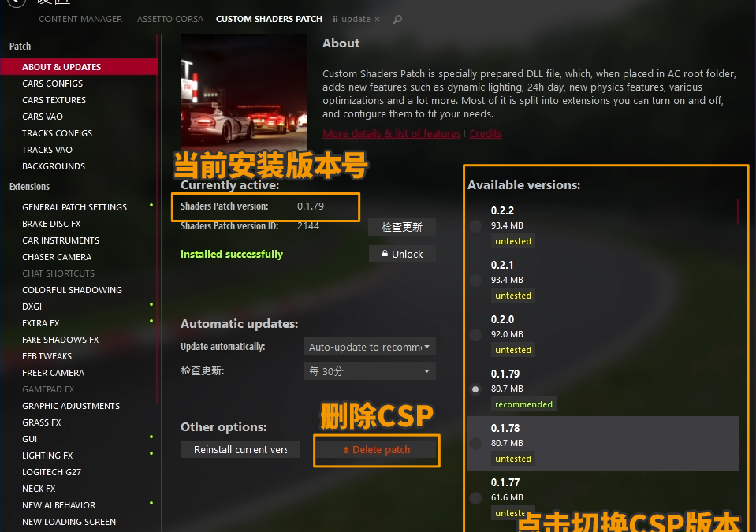Select version 0.1.78 radio button

475,443
